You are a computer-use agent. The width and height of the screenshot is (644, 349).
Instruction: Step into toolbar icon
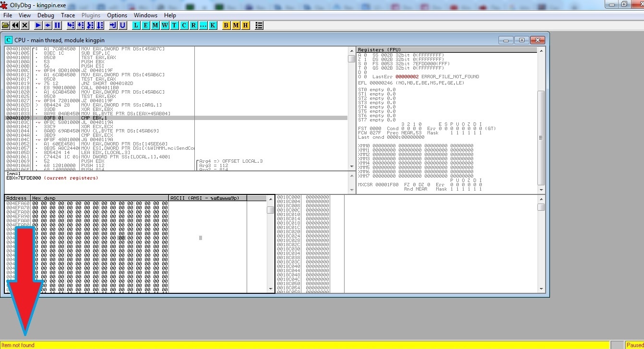point(71,25)
